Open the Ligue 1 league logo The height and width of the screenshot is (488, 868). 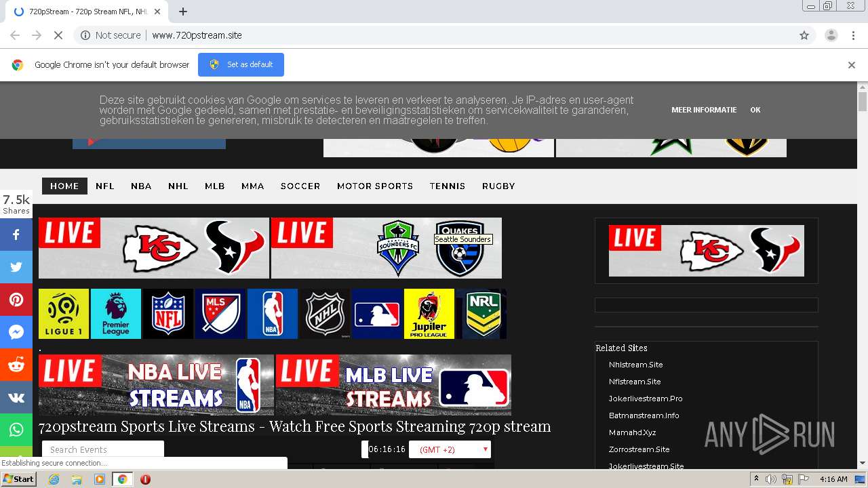(x=64, y=314)
